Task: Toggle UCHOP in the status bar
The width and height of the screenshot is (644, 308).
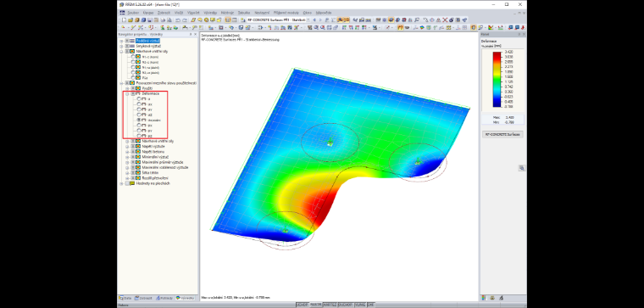Action: [302, 305]
